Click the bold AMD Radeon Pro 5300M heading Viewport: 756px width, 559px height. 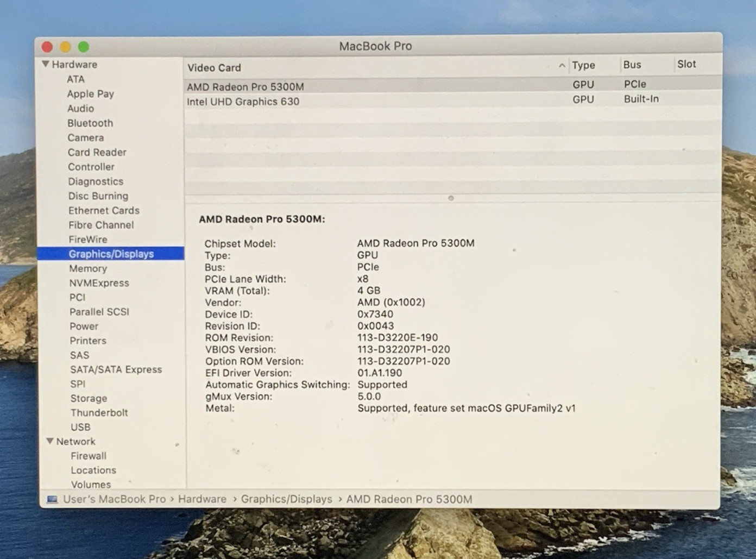point(262,219)
